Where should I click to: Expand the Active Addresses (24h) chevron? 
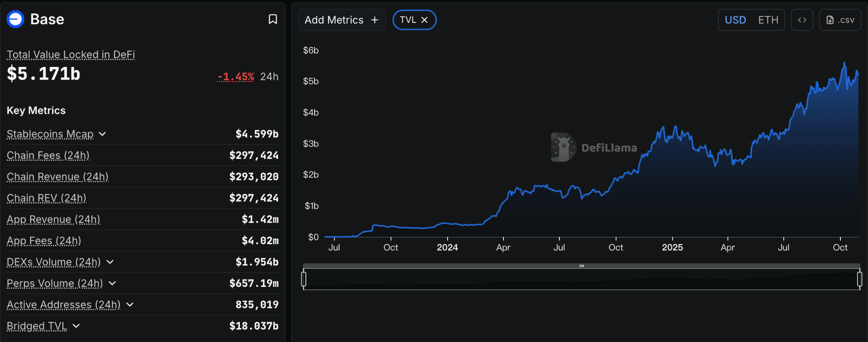click(x=130, y=304)
